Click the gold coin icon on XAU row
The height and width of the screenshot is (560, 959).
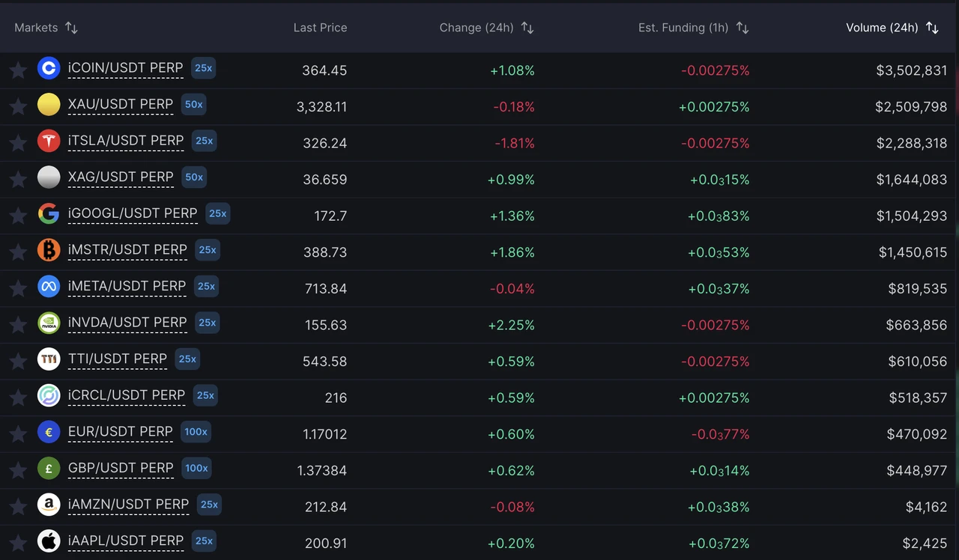click(49, 104)
